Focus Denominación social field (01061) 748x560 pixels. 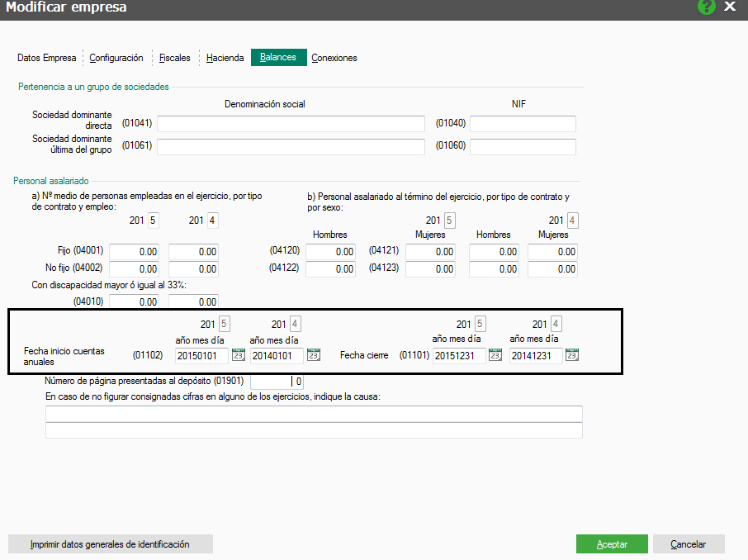tap(291, 146)
